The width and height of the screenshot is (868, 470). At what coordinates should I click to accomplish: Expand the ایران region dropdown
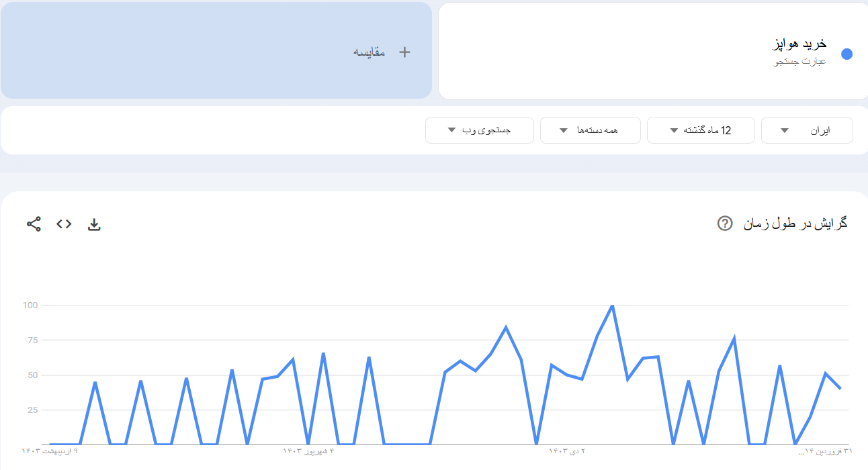coord(806,130)
